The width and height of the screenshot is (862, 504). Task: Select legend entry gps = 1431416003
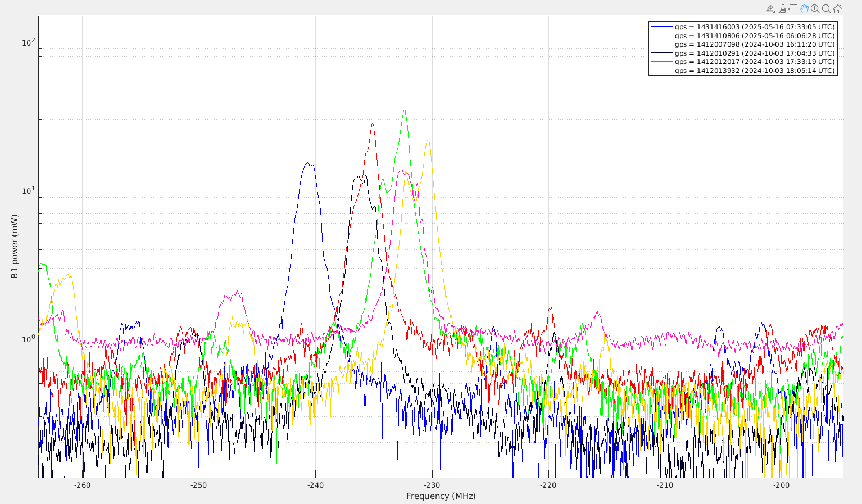pos(743,27)
